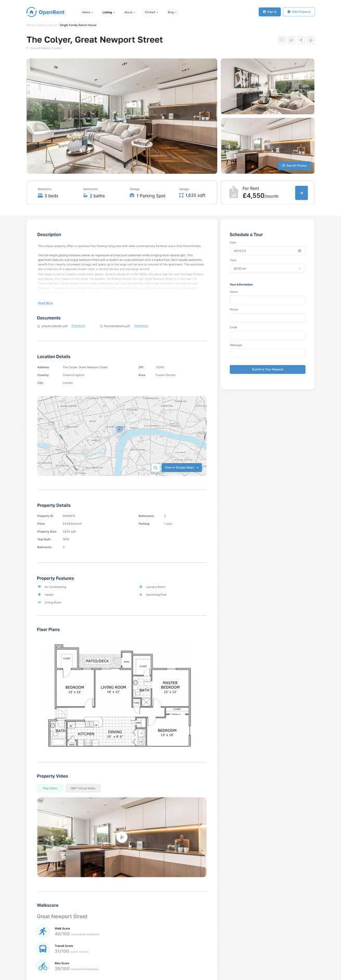Click the Walk Score pedestrian icon

point(43,931)
